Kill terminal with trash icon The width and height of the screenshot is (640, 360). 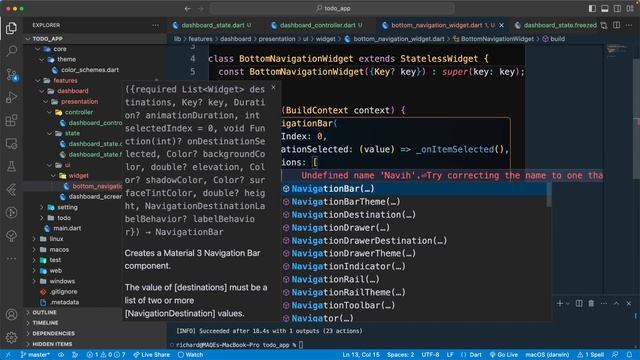coord(591,303)
